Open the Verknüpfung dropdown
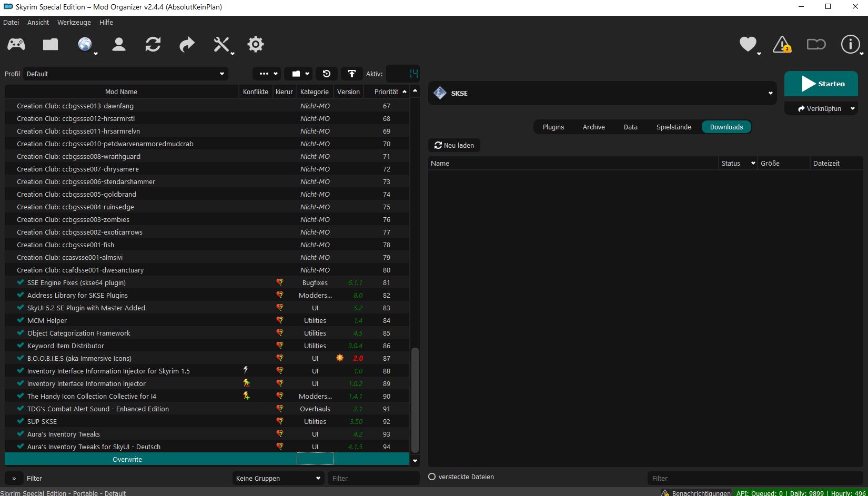Screen dimensions: 868x496 821,108
